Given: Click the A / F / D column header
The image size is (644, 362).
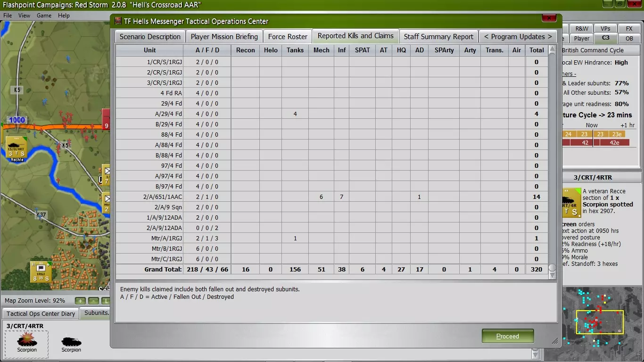Looking at the screenshot, I should [x=207, y=50].
